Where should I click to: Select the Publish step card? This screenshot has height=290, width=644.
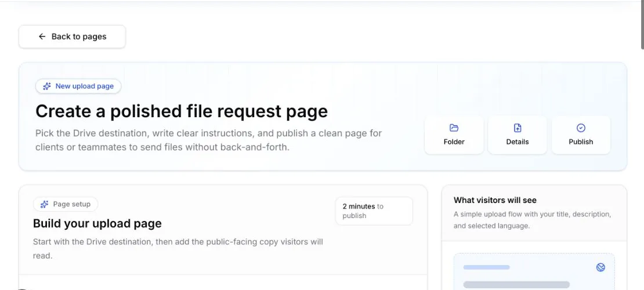(x=581, y=135)
